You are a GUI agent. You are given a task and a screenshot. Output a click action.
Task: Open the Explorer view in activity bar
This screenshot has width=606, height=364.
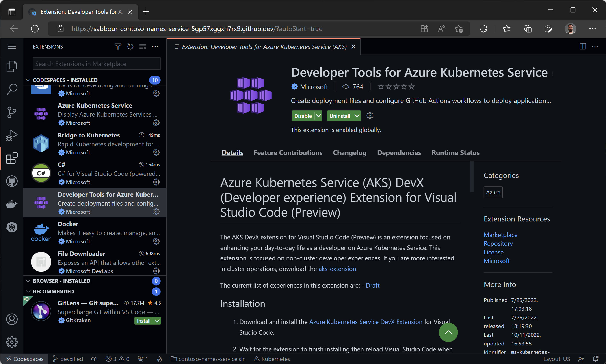coord(11,66)
